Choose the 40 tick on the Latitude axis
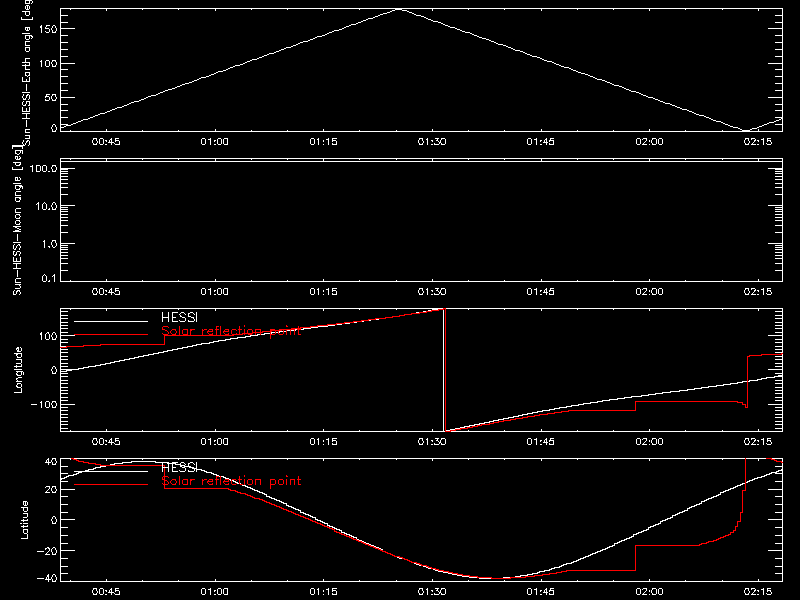Image resolution: width=800 pixels, height=600 pixels. tap(51, 461)
